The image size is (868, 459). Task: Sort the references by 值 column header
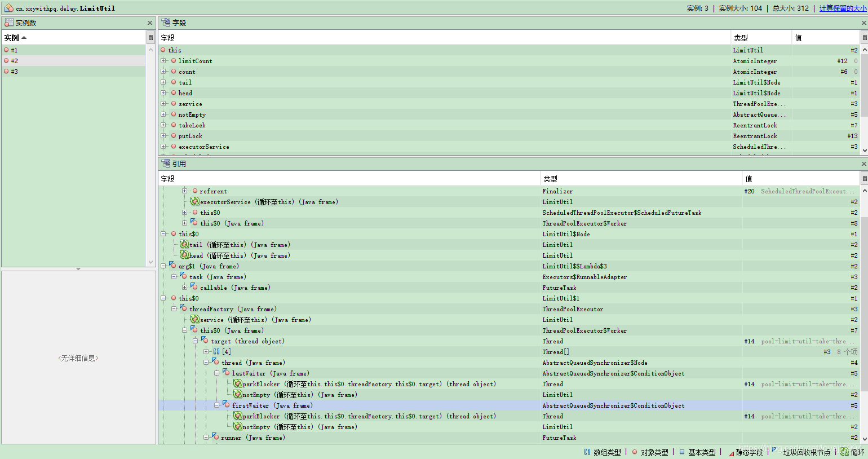click(801, 179)
